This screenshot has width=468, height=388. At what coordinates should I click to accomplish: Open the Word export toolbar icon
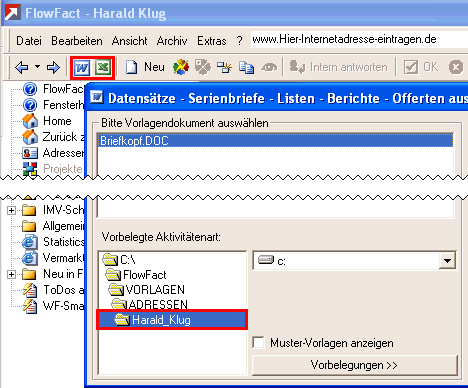82,68
